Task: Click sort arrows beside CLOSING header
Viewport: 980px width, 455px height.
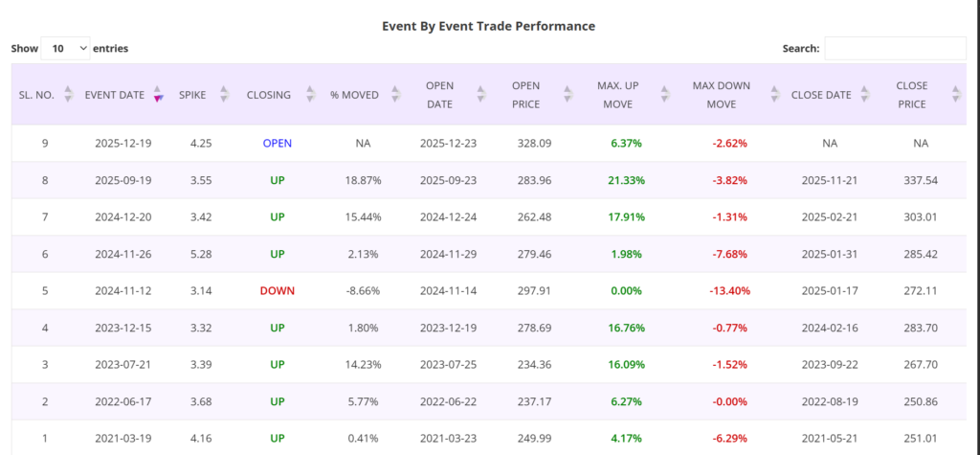Action: click(x=310, y=94)
